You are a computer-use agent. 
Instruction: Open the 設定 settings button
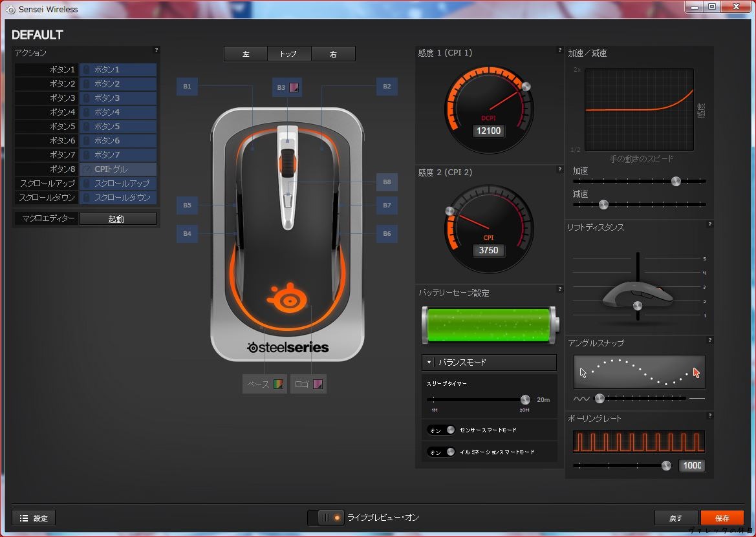click(x=34, y=518)
